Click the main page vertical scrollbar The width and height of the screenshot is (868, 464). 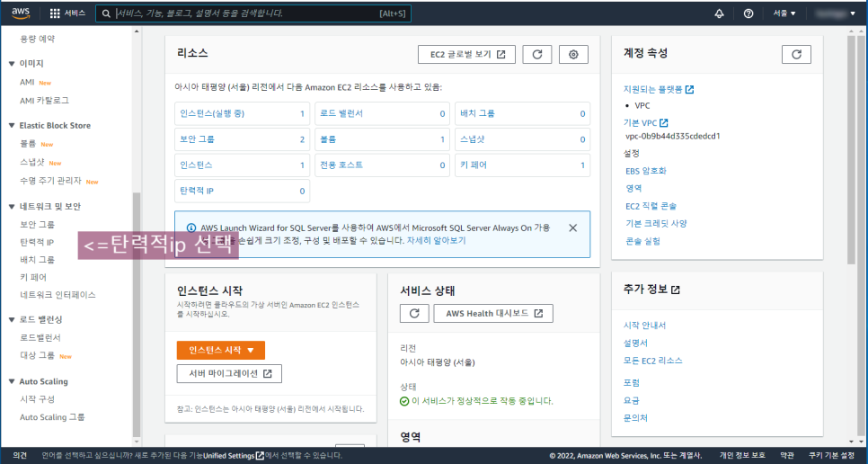[852, 149]
